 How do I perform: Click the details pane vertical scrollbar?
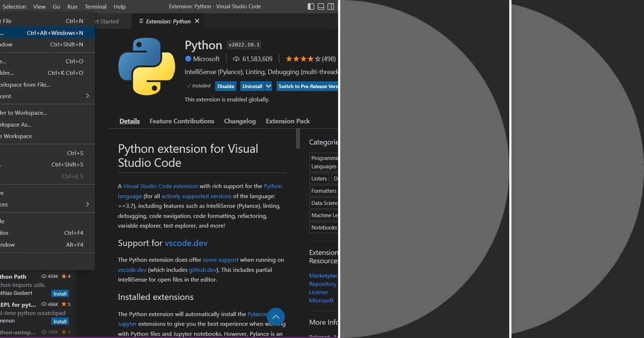coord(298,138)
